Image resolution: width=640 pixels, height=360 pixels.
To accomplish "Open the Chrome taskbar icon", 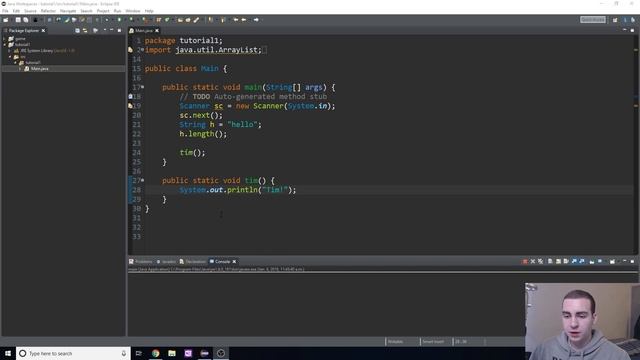I will pyautogui.click(x=156, y=353).
